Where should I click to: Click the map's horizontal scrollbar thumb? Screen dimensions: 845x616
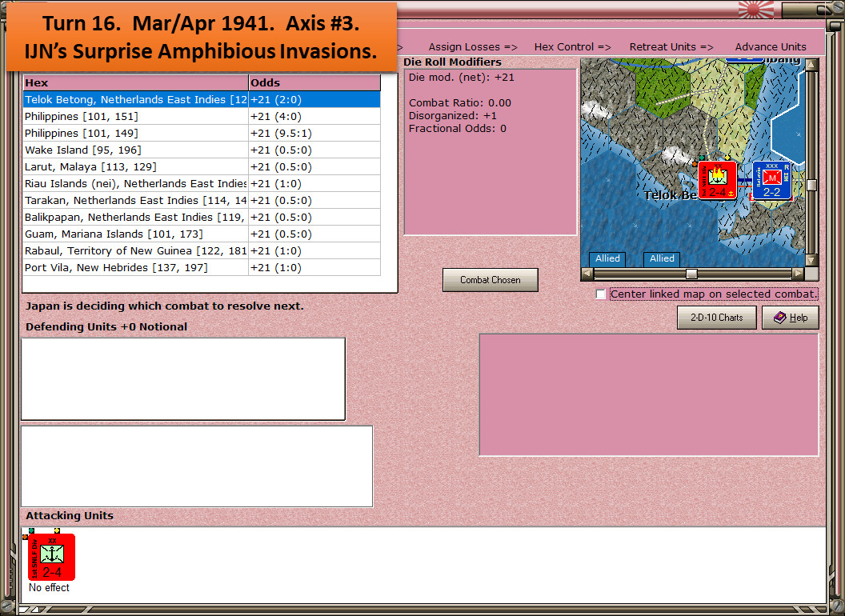coord(691,274)
